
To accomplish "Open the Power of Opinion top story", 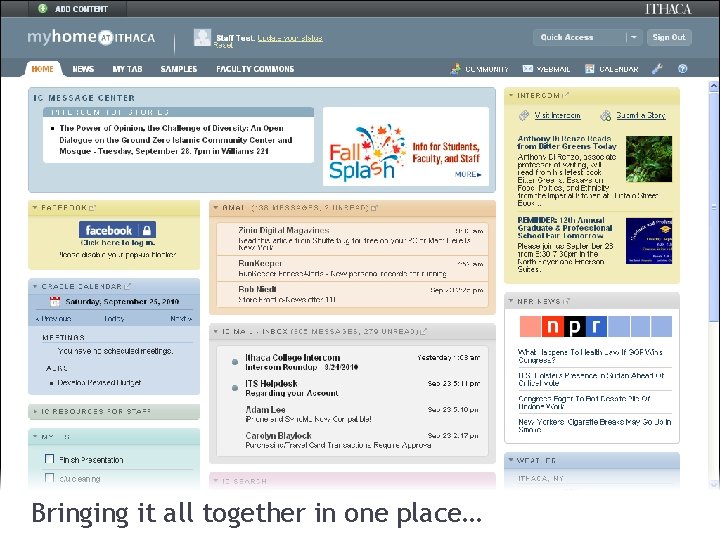I will [x=176, y=140].
